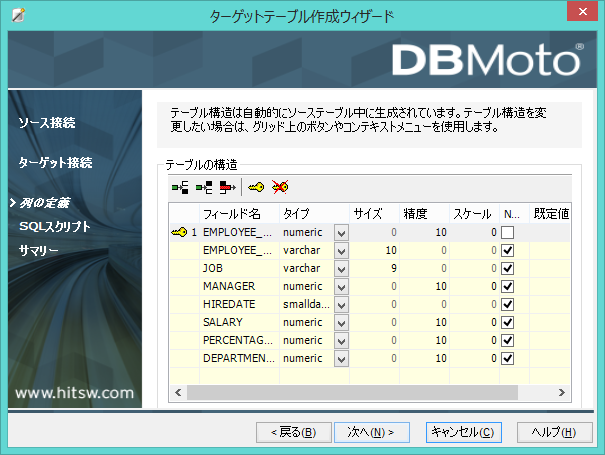Click the サイズ column header
Screen dimensions: 605x455
375,213
